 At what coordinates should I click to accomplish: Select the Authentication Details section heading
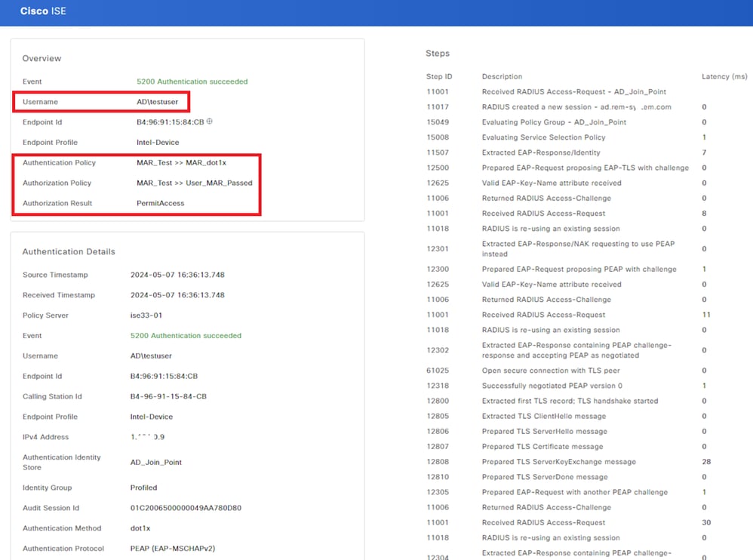[69, 251]
